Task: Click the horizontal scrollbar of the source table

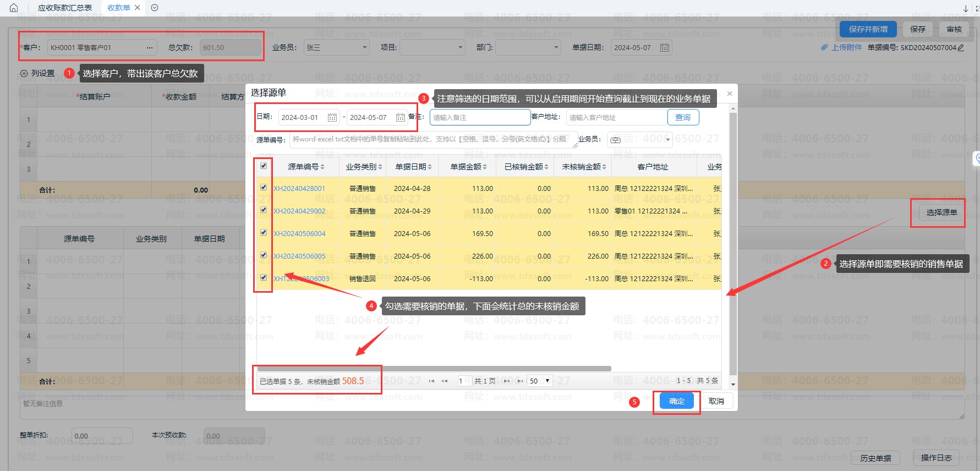Action: click(x=434, y=369)
